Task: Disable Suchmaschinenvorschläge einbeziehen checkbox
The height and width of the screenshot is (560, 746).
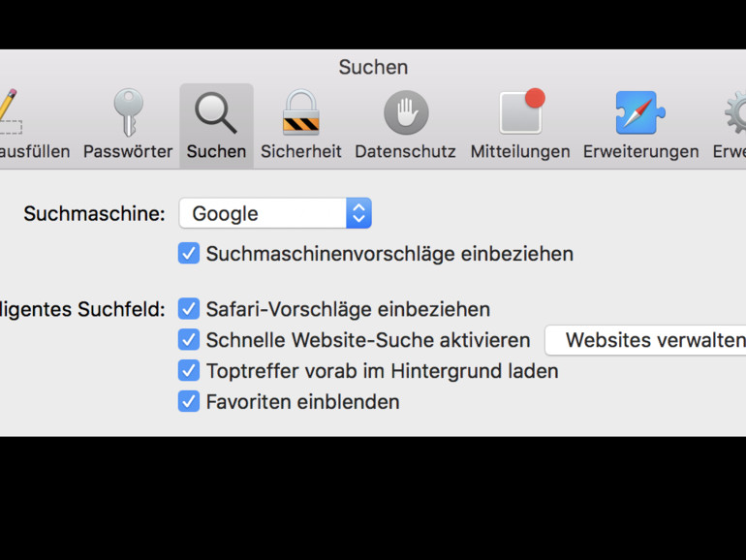Action: (189, 254)
